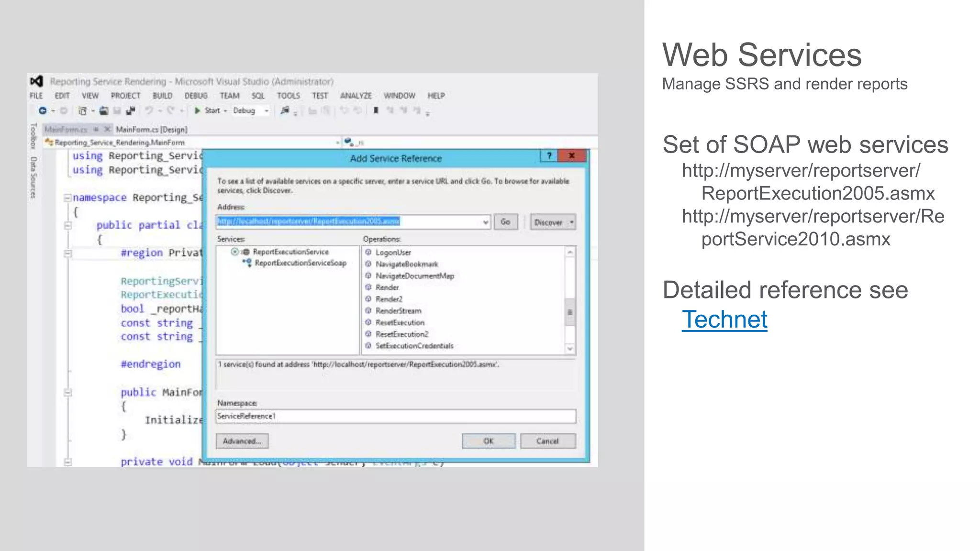This screenshot has height=551, width=980.
Task: Select the NavigateDocumentMap operation
Action: (x=415, y=275)
